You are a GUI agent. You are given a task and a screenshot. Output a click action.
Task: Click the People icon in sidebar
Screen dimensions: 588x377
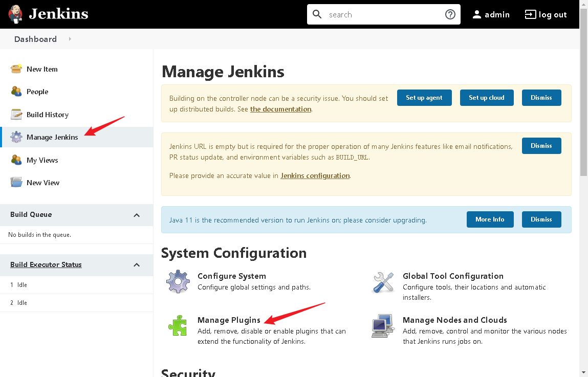pos(16,92)
